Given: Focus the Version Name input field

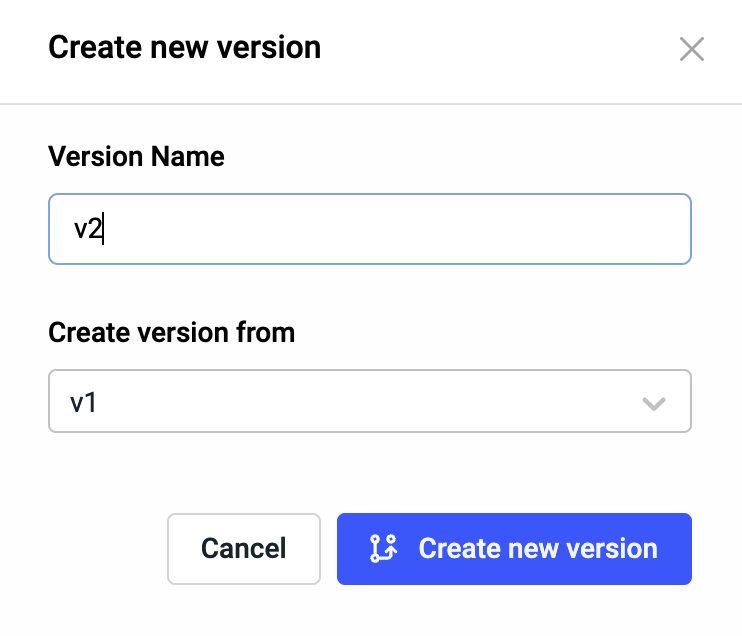Looking at the screenshot, I should (x=369, y=229).
